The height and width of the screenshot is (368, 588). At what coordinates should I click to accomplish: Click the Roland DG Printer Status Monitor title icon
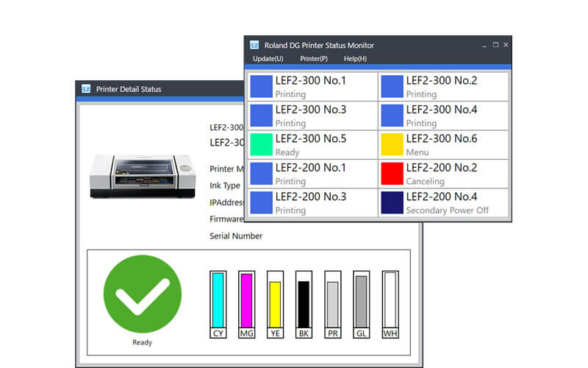[x=254, y=46]
